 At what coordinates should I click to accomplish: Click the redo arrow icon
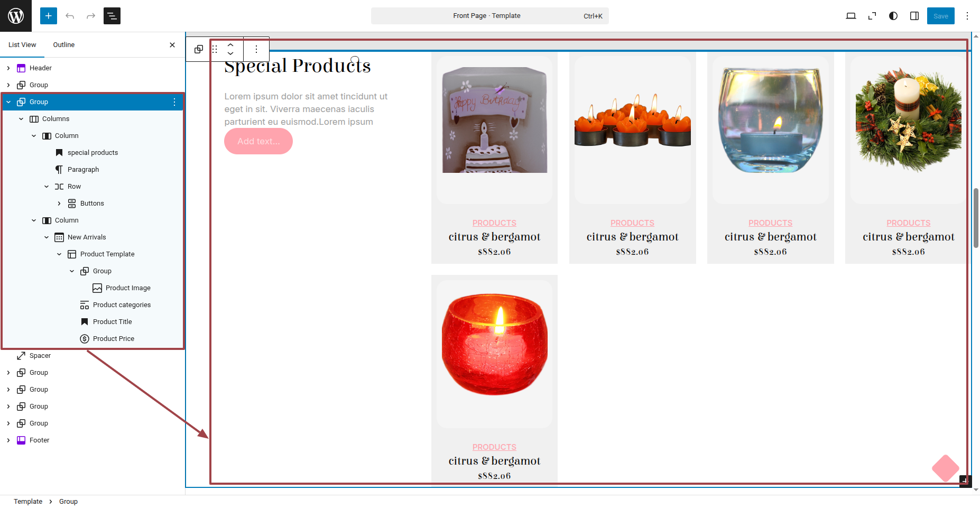click(91, 16)
